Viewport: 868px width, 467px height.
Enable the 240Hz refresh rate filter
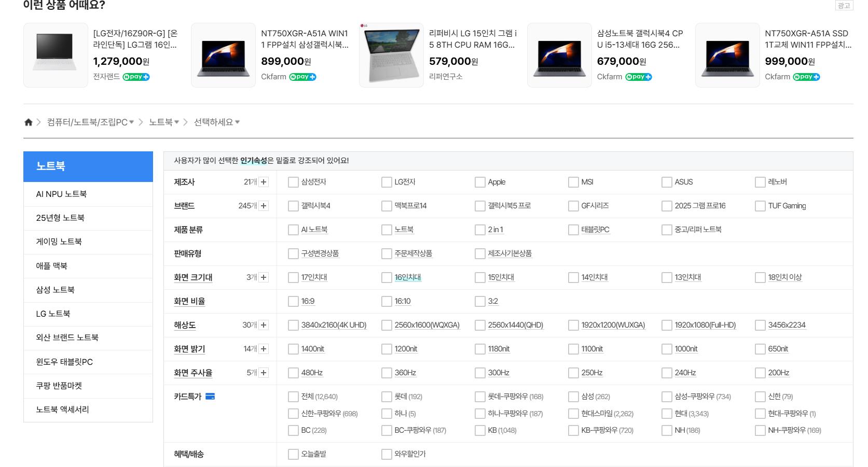(x=667, y=373)
